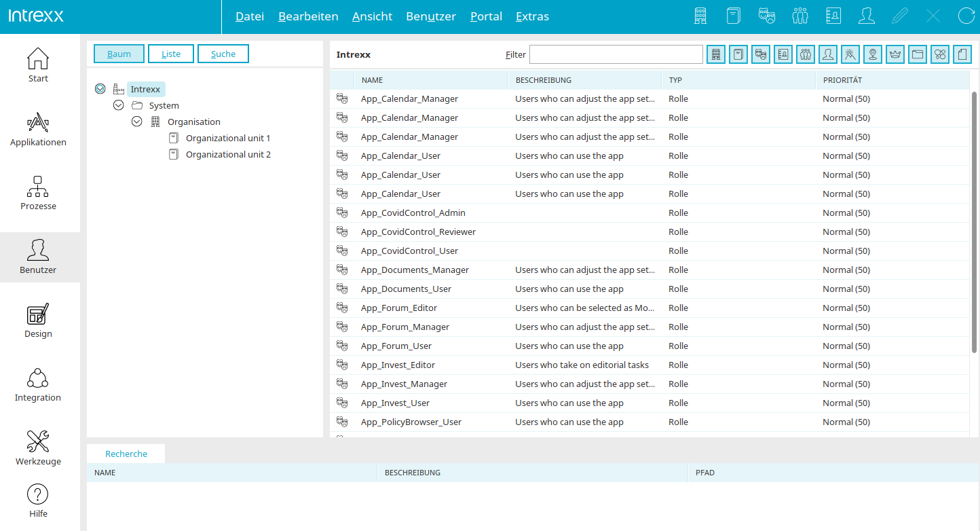The width and height of the screenshot is (980, 531).
Task: Toggle the crown filter button
Action: tap(895, 54)
